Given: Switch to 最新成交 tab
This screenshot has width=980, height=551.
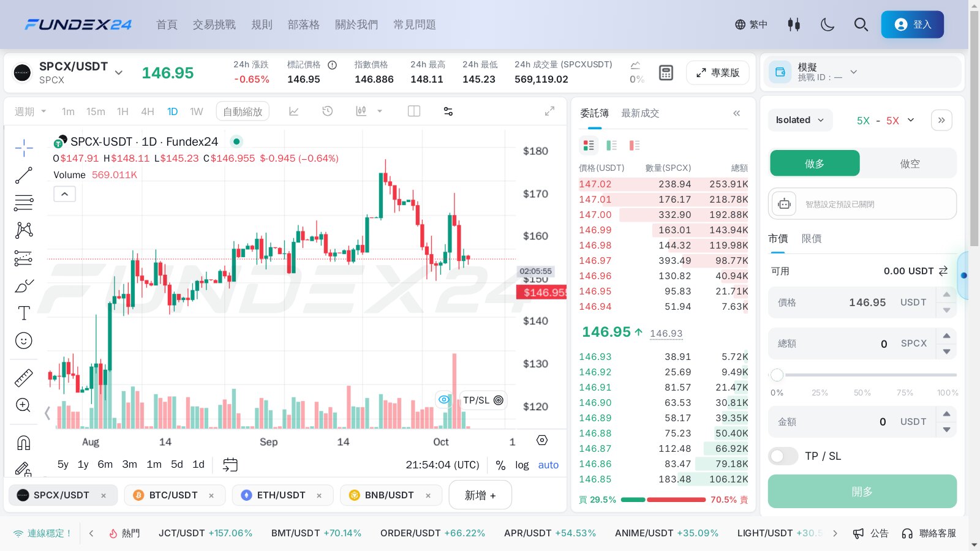Looking at the screenshot, I should click(640, 113).
